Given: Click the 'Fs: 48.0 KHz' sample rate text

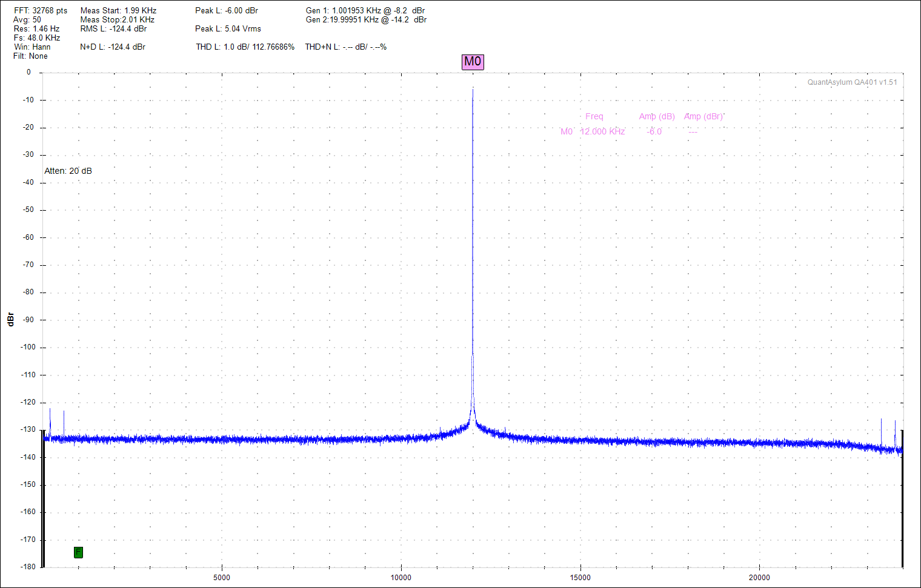Looking at the screenshot, I should pyautogui.click(x=37, y=38).
